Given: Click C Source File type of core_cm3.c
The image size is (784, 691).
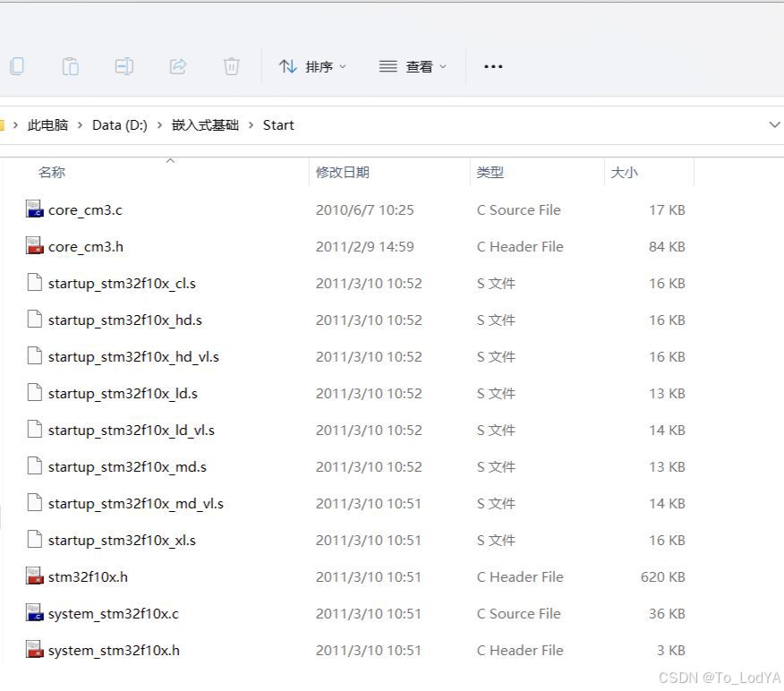Looking at the screenshot, I should click(519, 210).
